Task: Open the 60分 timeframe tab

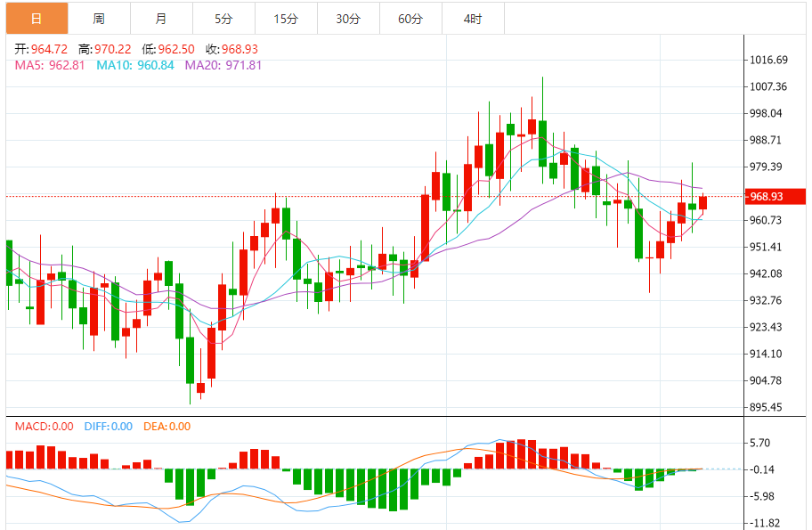Action: tap(410, 19)
